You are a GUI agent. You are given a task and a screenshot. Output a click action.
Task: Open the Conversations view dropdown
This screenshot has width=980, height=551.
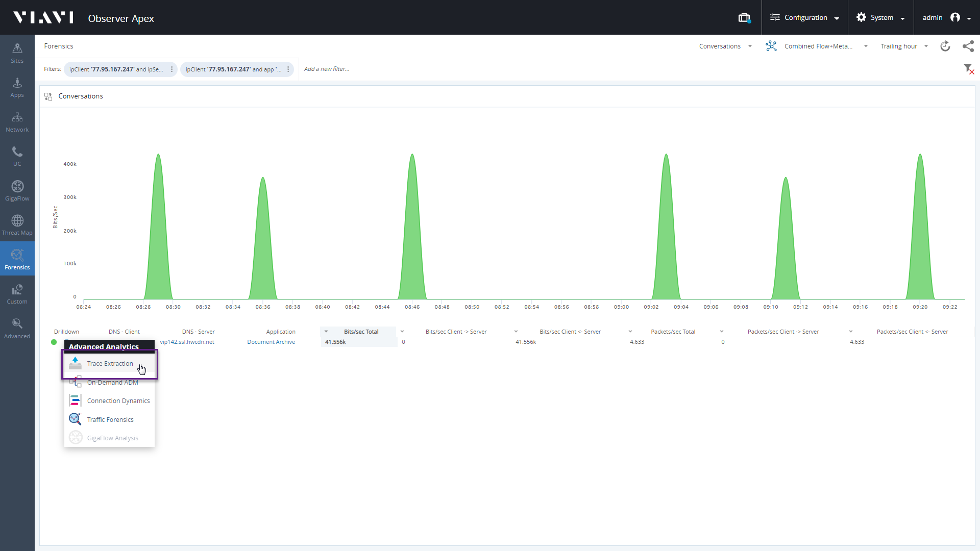(725, 46)
